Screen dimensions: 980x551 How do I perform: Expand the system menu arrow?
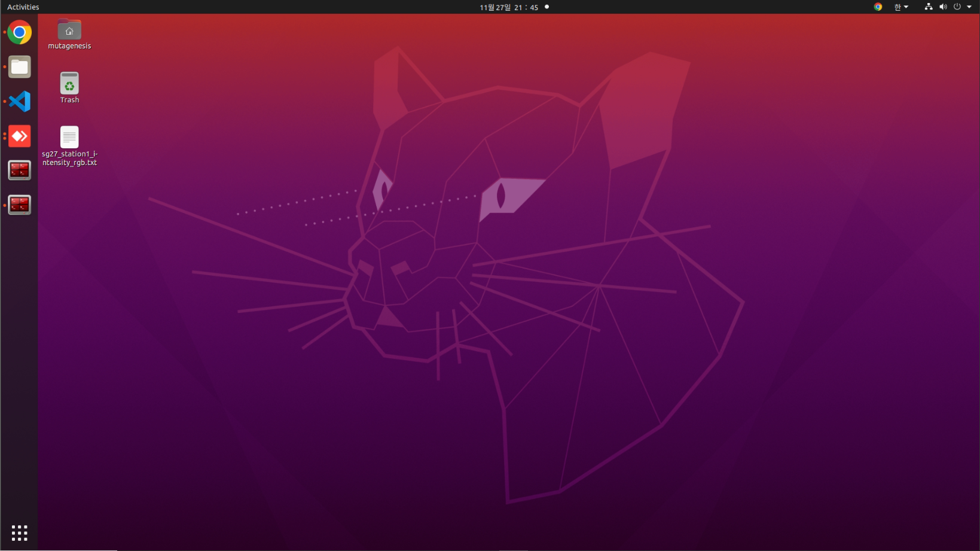click(969, 7)
